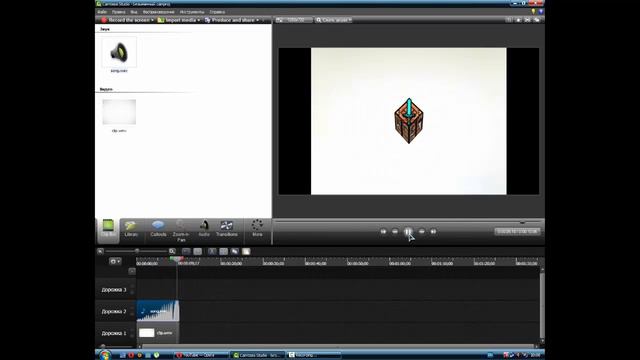Jump to next clip in playback controls
Screen dimensions: 640x360
(433, 231)
